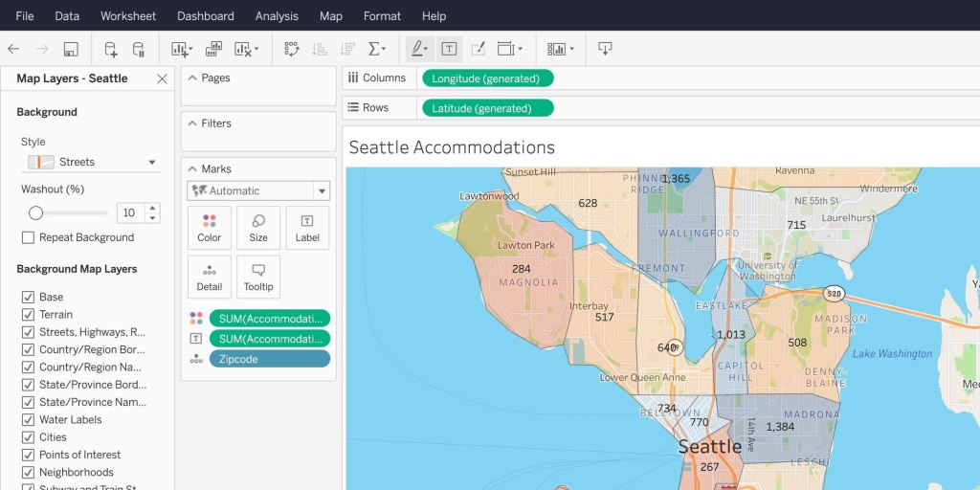Click the New Data Source icon

click(x=111, y=49)
